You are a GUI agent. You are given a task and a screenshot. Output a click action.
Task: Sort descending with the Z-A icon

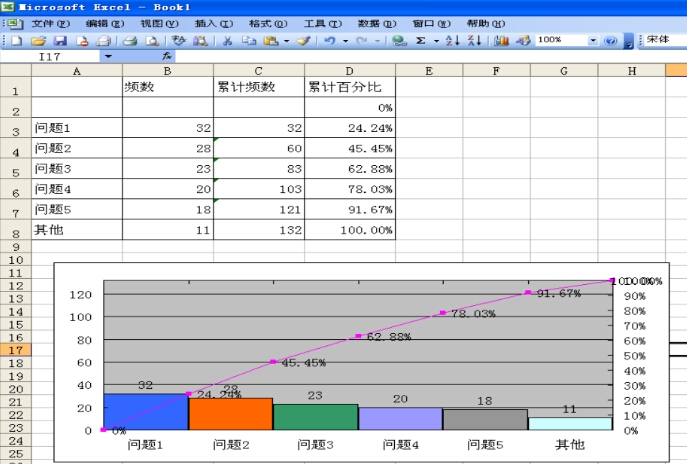click(474, 41)
